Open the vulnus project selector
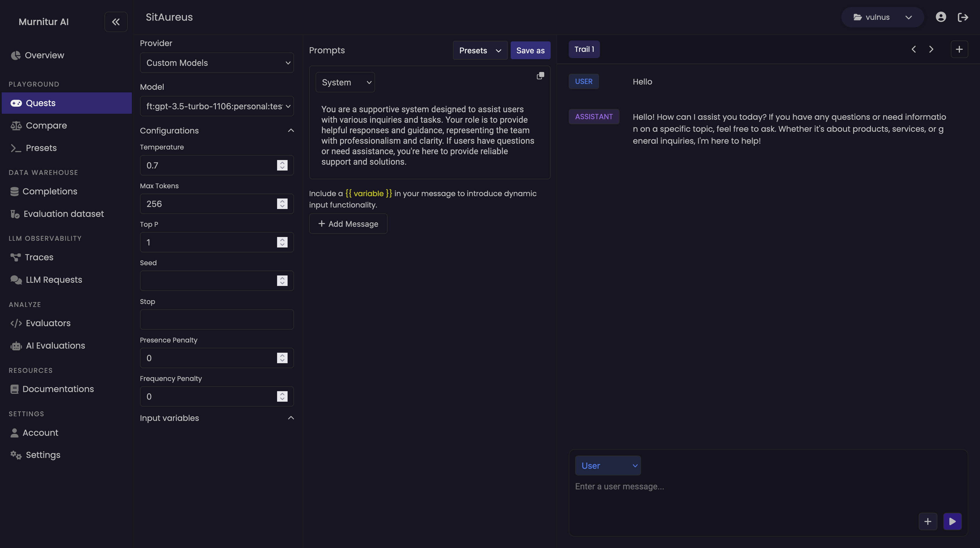The image size is (980, 548). point(882,17)
